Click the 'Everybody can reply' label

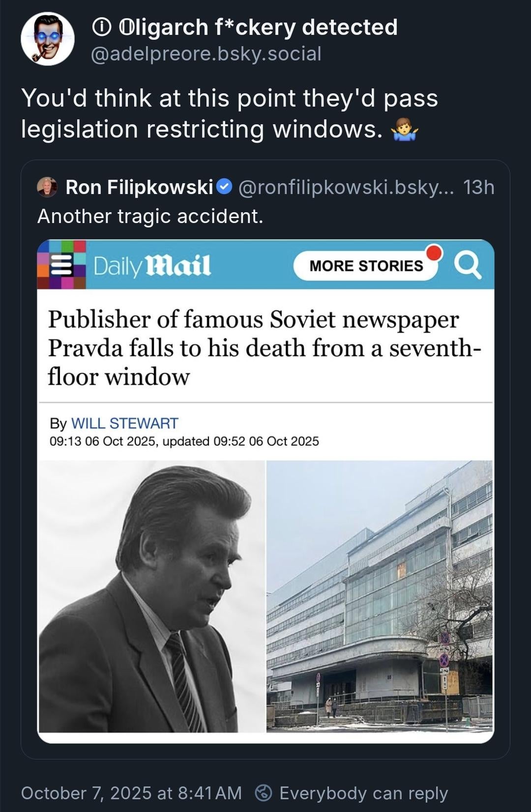[x=363, y=793]
